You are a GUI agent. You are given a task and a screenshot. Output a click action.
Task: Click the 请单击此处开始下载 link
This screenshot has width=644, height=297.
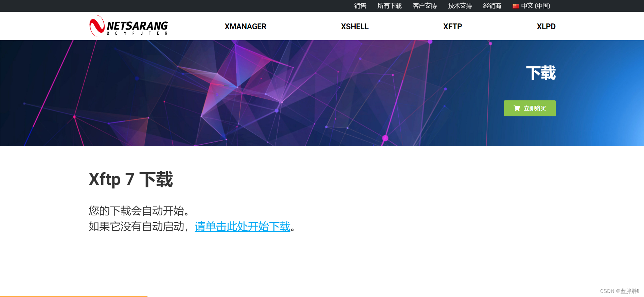243,226
